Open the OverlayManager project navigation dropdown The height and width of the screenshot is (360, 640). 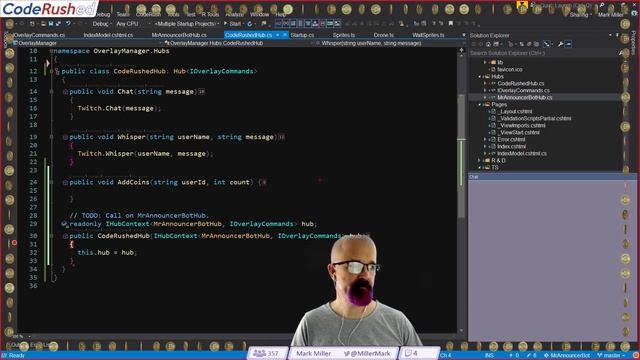88,43
